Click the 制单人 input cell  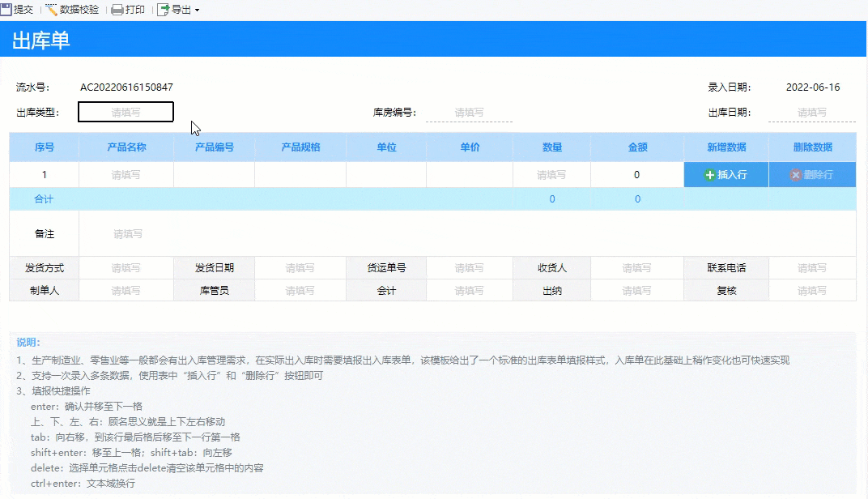coord(126,290)
